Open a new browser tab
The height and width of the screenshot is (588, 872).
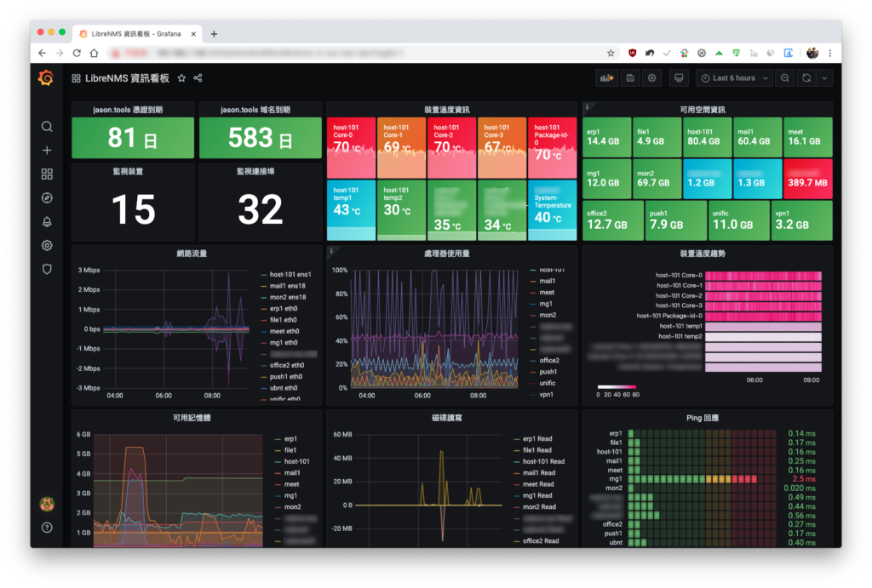tap(214, 34)
